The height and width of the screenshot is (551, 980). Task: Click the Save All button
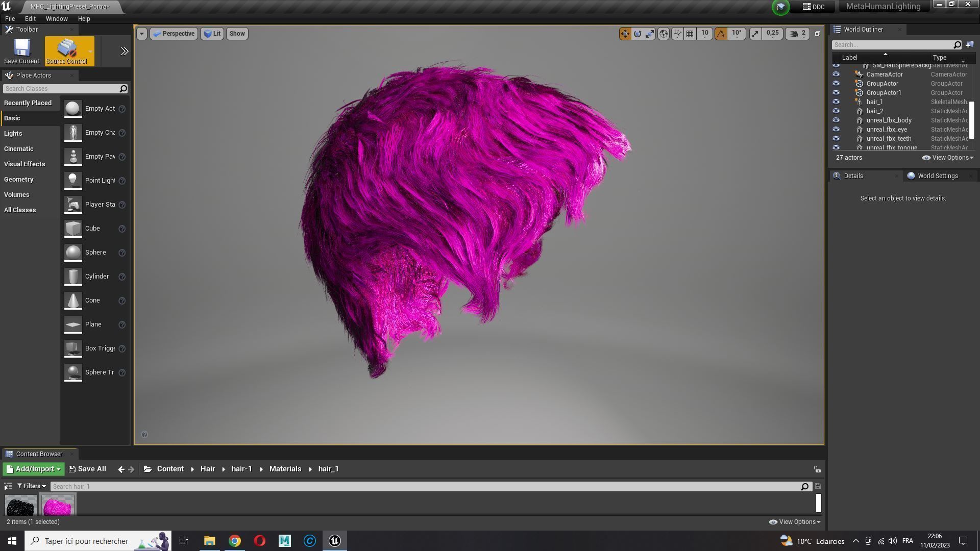tap(92, 468)
